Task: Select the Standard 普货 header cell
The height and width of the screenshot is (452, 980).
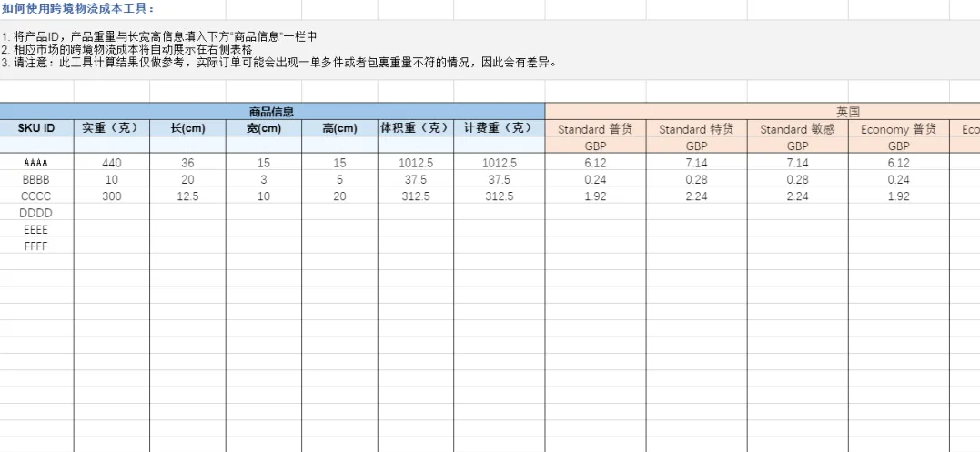Action: (595, 128)
